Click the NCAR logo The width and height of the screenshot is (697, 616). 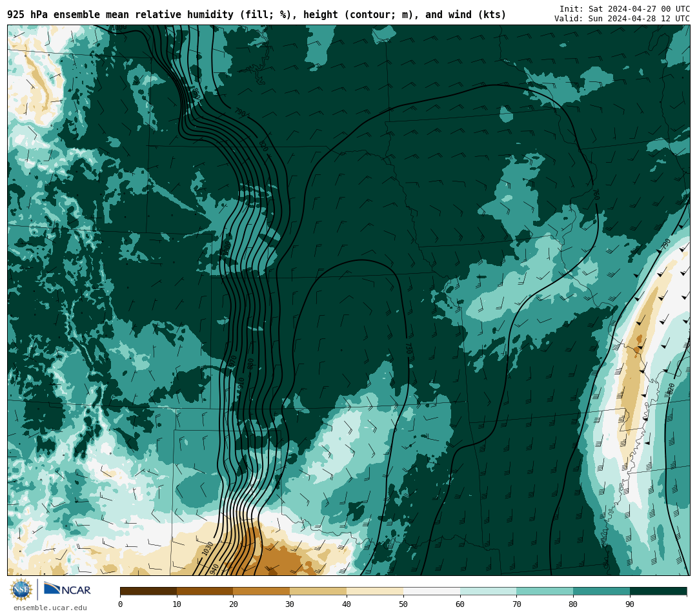[x=67, y=589]
